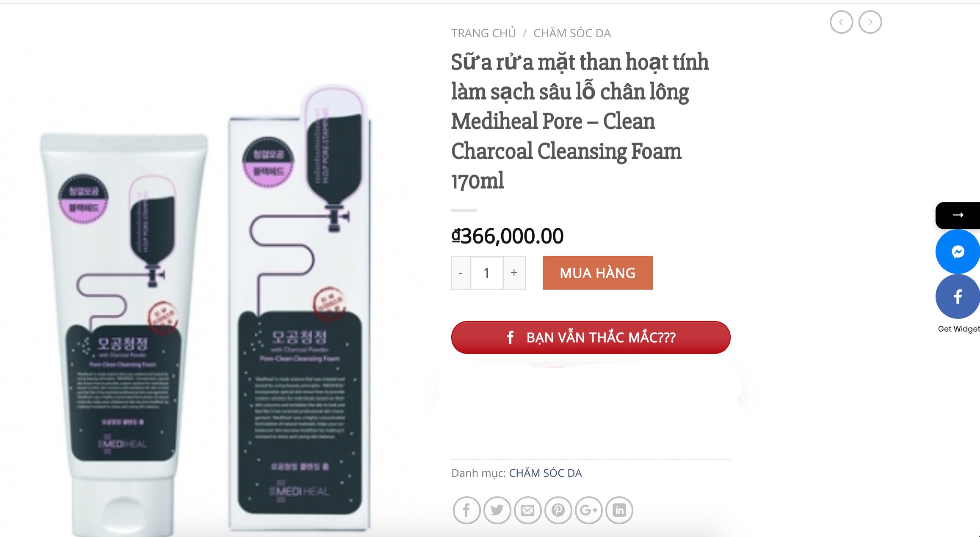Share product on LinkedIn icon
The width and height of the screenshot is (980, 537).
[619, 510]
